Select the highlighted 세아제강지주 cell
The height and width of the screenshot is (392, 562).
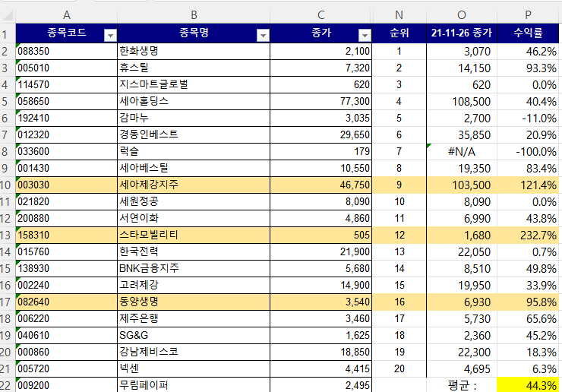tap(194, 185)
